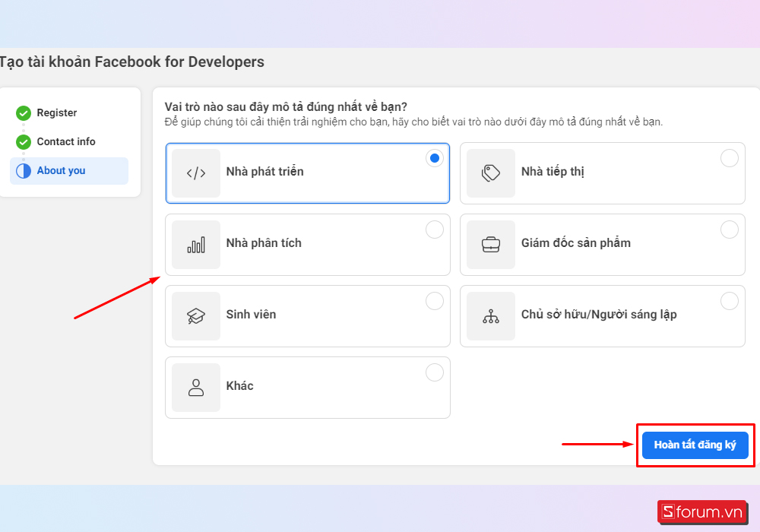Image resolution: width=760 pixels, height=532 pixels.
Task: Select the Nhà tiếp thị radio button
Action: point(729,158)
